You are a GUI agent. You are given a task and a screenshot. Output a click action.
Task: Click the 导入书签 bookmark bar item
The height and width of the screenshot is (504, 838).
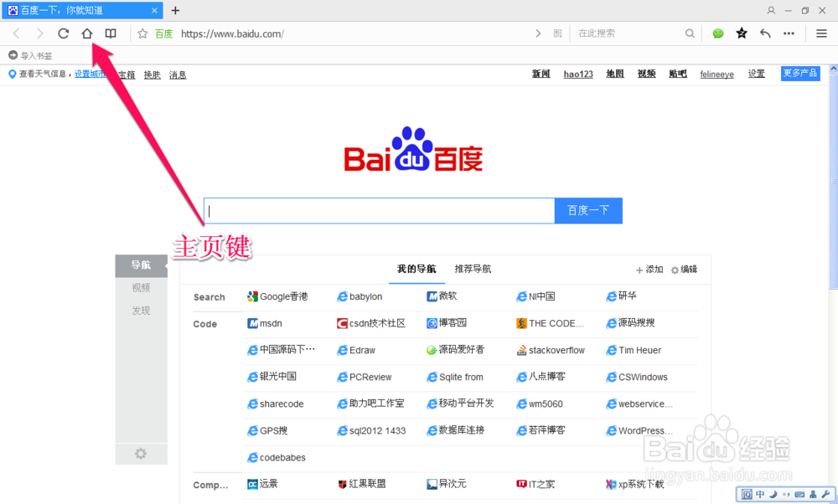click(30, 55)
